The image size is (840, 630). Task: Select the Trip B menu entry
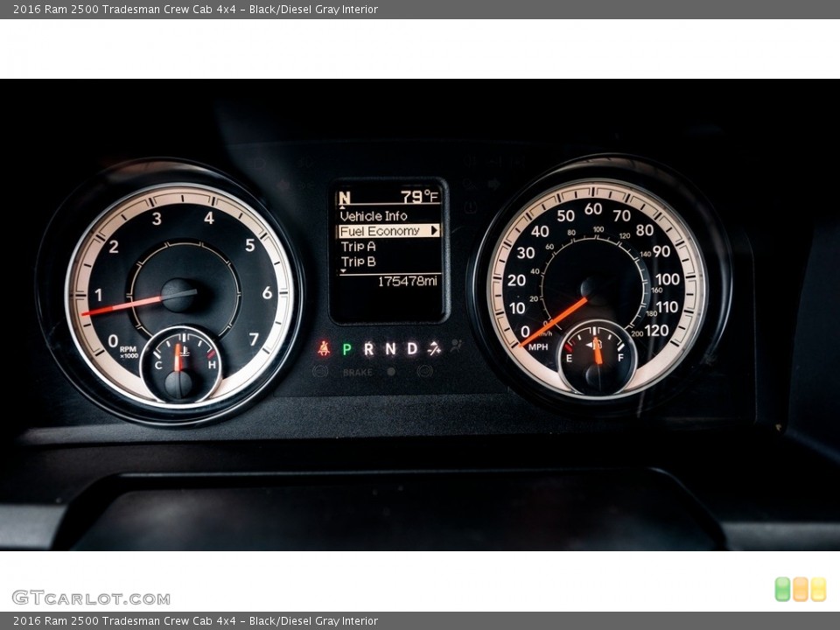point(358,262)
